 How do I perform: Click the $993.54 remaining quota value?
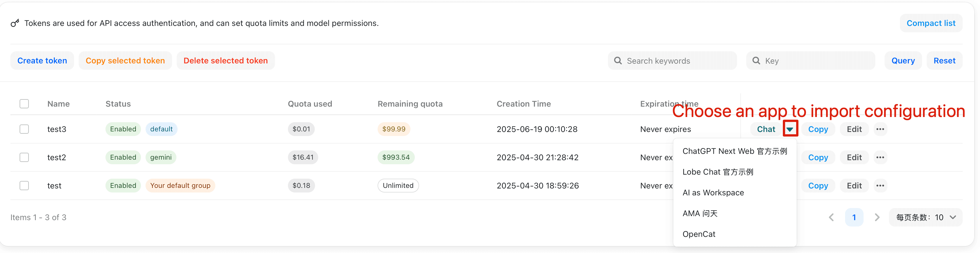coord(396,158)
